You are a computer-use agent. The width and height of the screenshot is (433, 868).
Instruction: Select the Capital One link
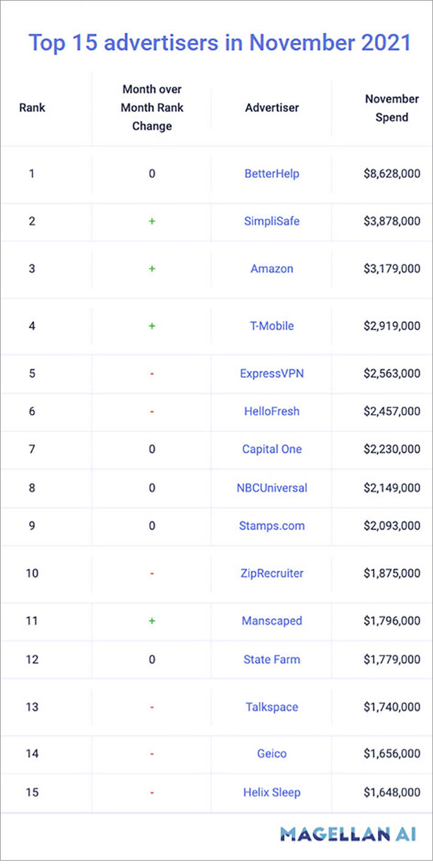(272, 449)
